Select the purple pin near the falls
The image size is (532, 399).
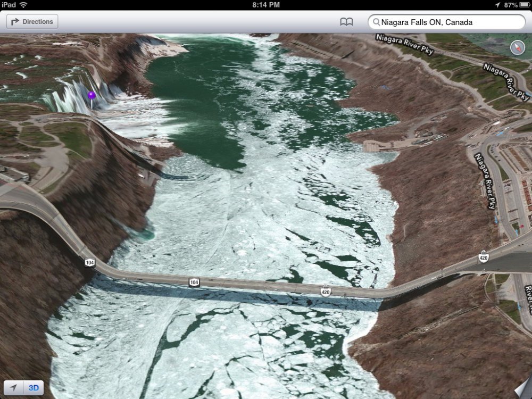tap(92, 95)
